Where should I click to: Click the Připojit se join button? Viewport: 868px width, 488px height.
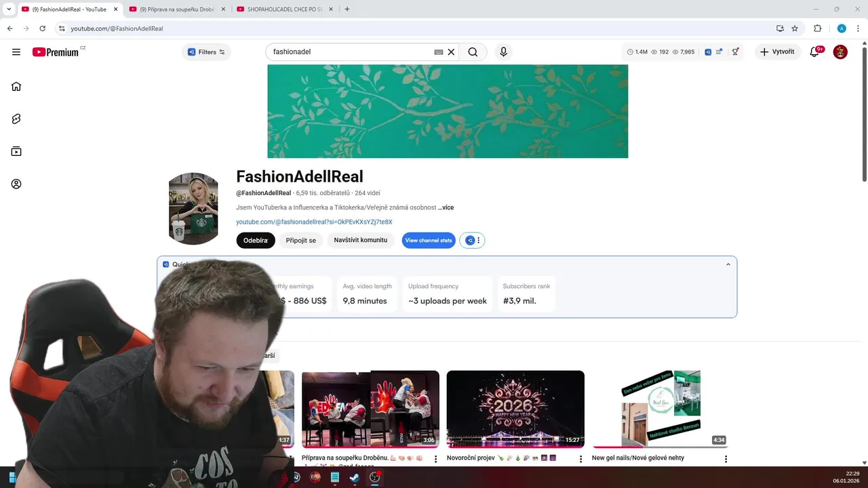[x=301, y=240]
